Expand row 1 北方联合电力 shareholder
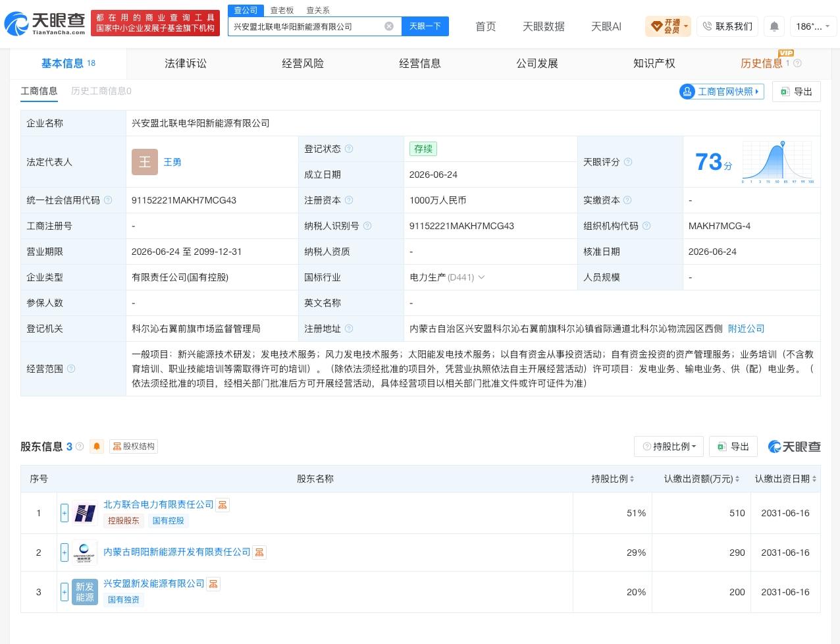The height and width of the screenshot is (644, 840). tap(65, 513)
